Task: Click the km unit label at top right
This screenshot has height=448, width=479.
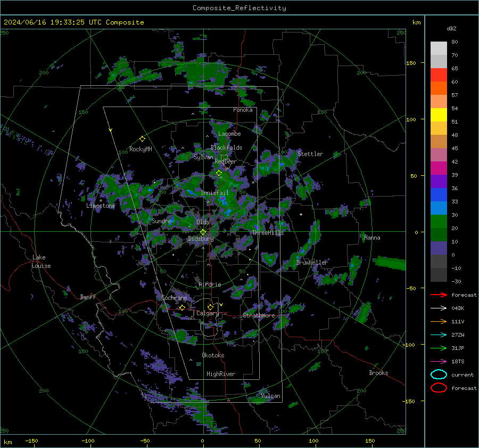Action: pyautogui.click(x=416, y=22)
